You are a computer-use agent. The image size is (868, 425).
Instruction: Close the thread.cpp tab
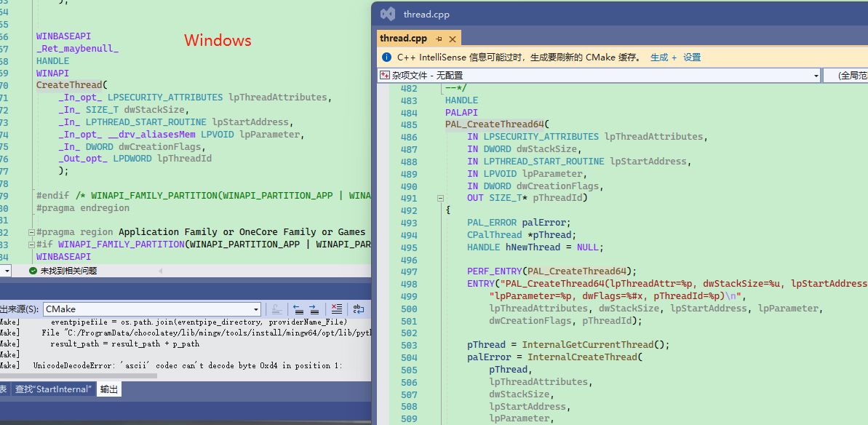tap(453, 39)
